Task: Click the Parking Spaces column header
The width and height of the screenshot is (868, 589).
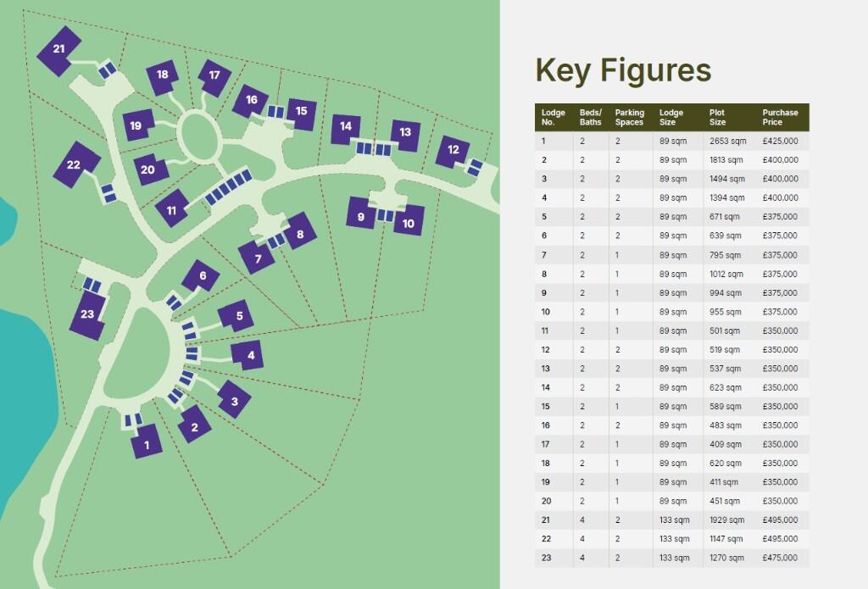Action: click(x=629, y=117)
